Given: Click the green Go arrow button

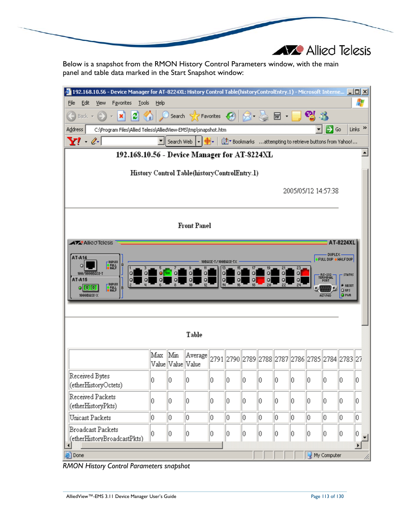Looking at the screenshot, I should [330, 129].
